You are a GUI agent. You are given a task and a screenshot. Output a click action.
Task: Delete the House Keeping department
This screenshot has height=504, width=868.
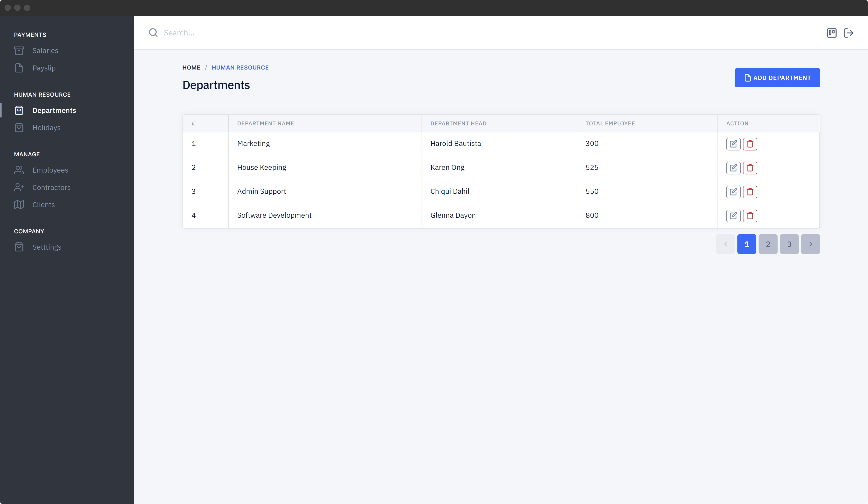(x=750, y=168)
